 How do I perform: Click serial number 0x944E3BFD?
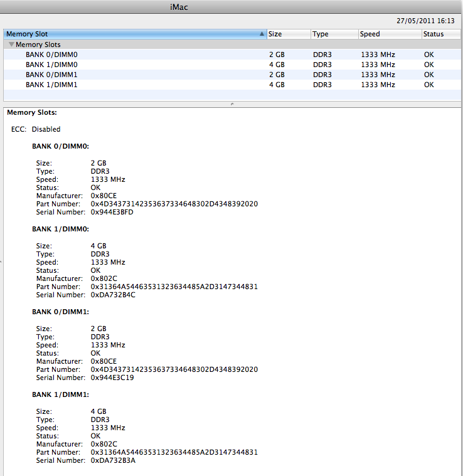(112, 212)
